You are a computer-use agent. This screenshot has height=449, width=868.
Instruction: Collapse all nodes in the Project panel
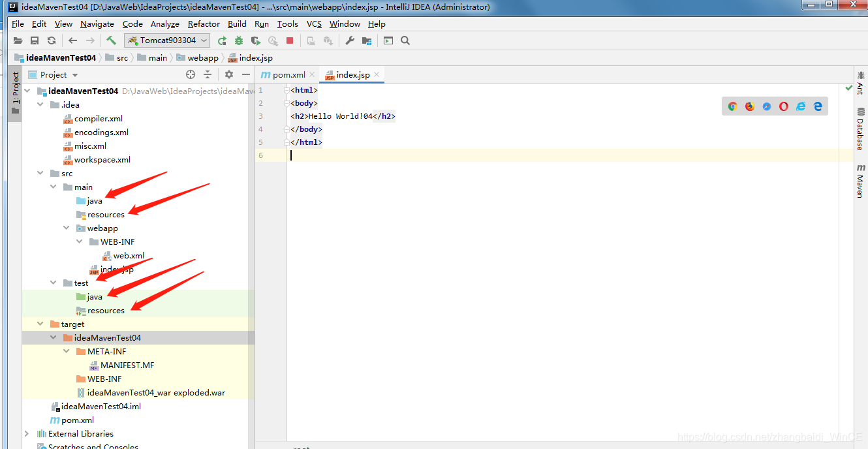coord(207,74)
